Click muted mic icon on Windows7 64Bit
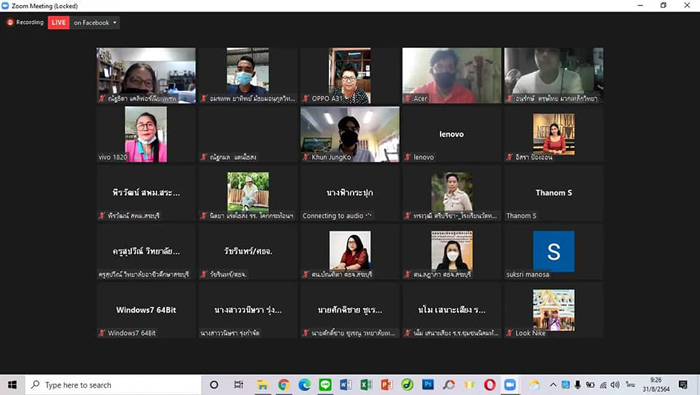 pyautogui.click(x=102, y=333)
